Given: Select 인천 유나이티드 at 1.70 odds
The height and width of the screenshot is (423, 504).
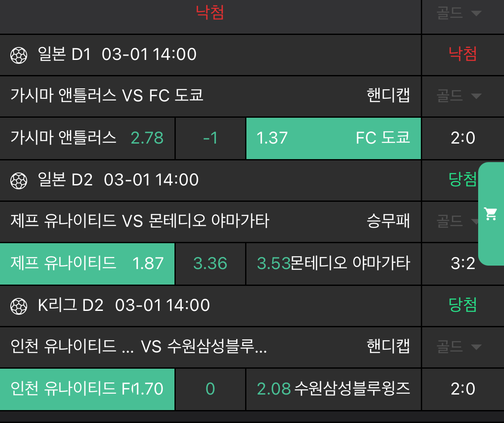Looking at the screenshot, I should click(x=87, y=389).
